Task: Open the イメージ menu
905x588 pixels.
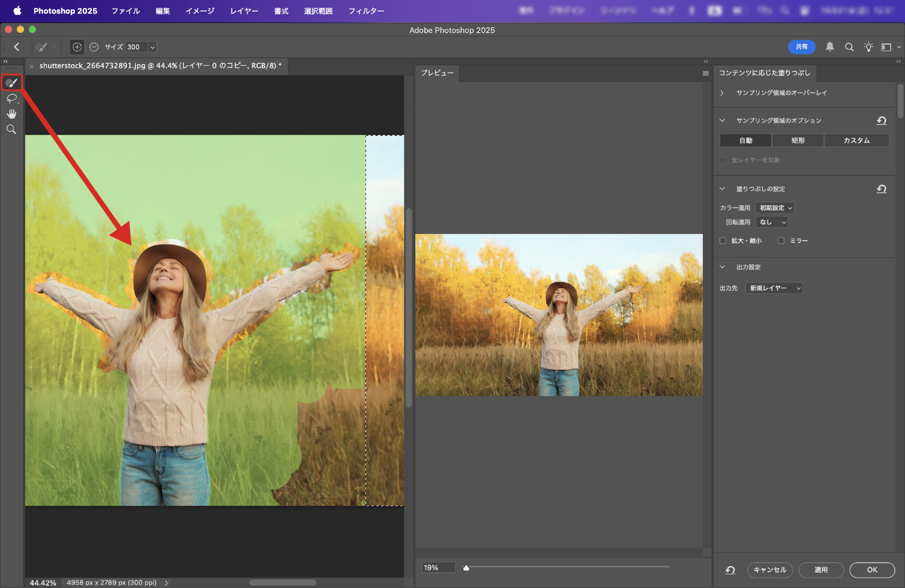Action: [200, 11]
